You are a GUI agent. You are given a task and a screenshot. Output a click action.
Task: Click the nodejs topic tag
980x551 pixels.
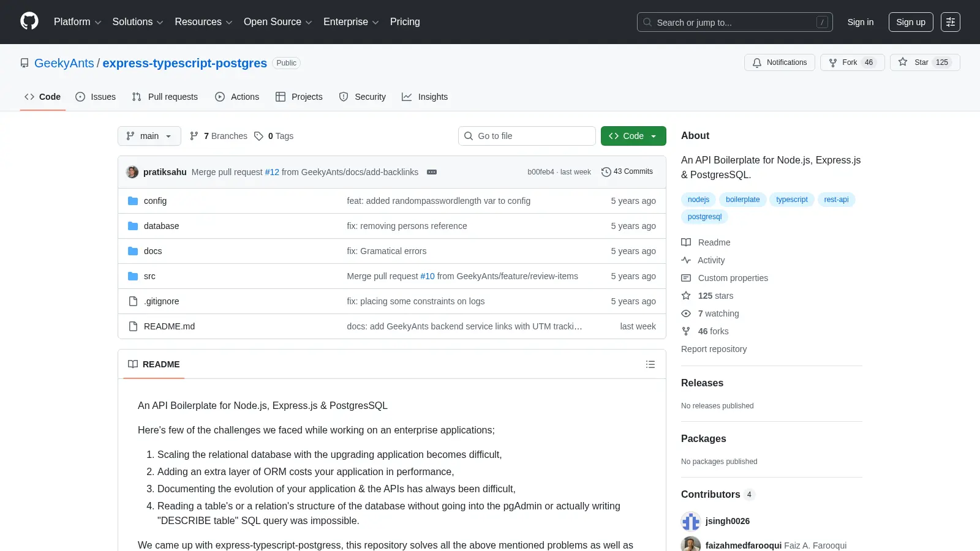(x=698, y=200)
